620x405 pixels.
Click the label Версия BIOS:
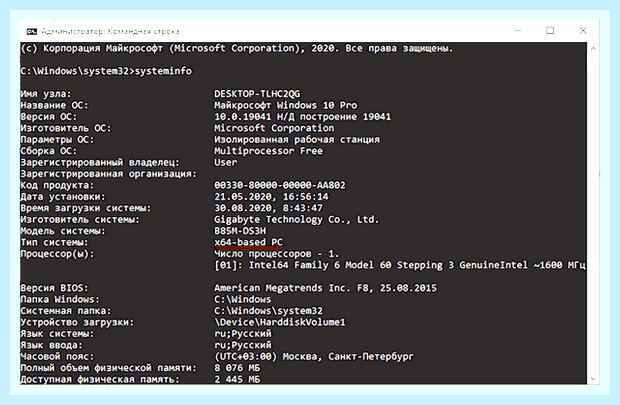tap(55, 288)
